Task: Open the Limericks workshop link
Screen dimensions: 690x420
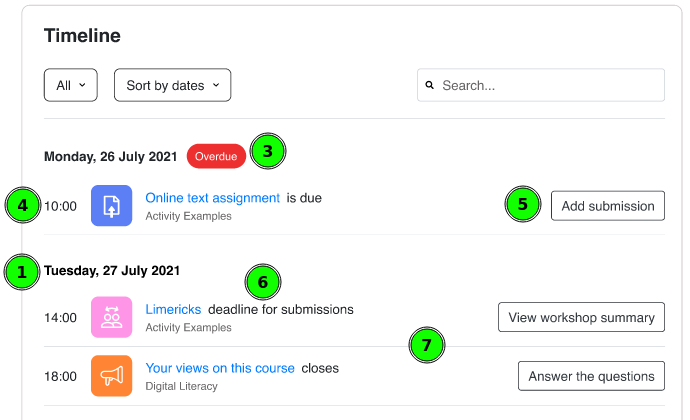Action: (173, 309)
